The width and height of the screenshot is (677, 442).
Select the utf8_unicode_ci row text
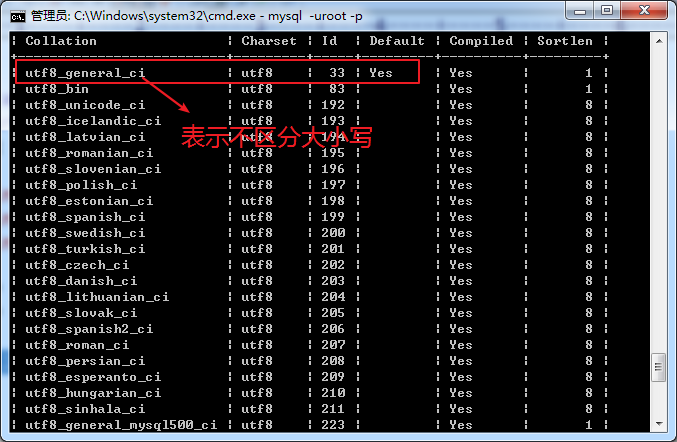pos(85,105)
